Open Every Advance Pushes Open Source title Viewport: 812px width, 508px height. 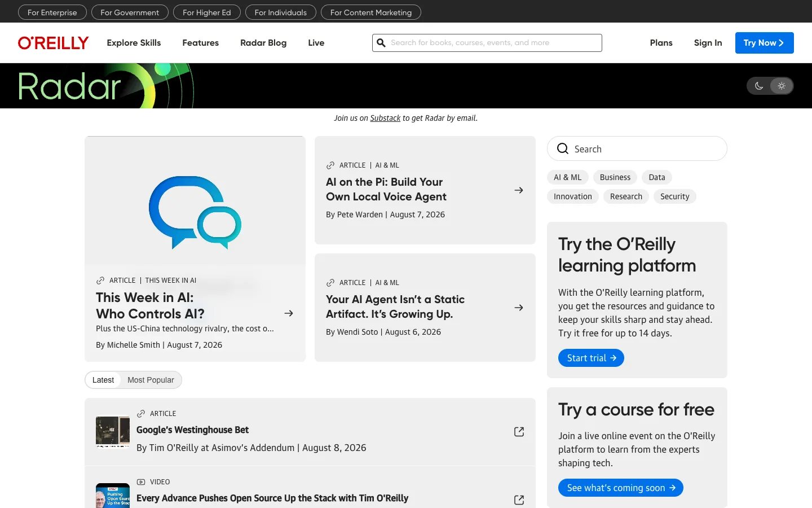272,498
